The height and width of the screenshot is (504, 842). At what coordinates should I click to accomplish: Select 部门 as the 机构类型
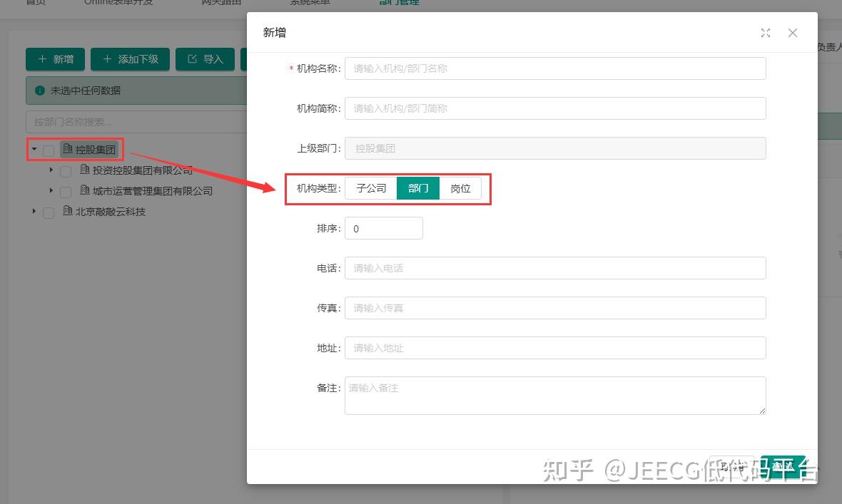(x=417, y=188)
